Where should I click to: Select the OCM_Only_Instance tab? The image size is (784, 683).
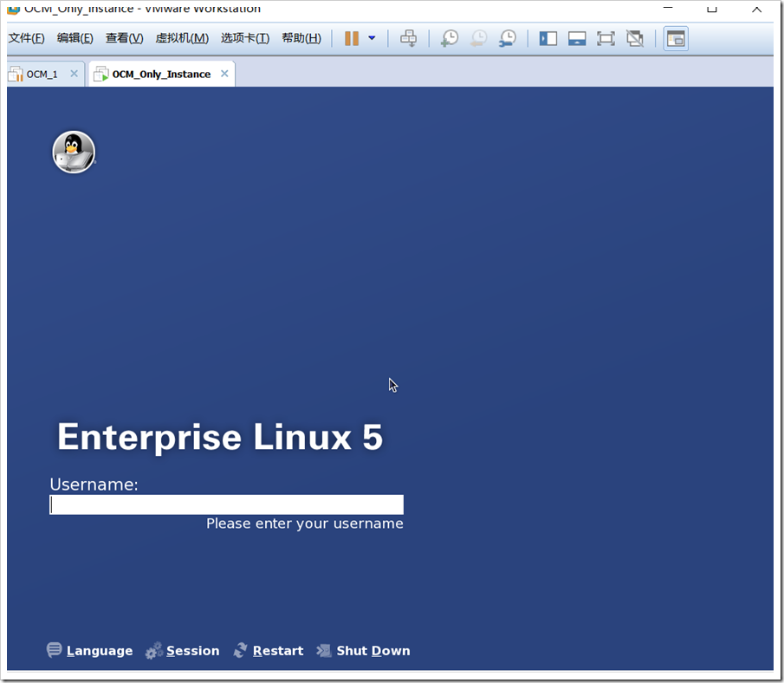[x=161, y=74]
